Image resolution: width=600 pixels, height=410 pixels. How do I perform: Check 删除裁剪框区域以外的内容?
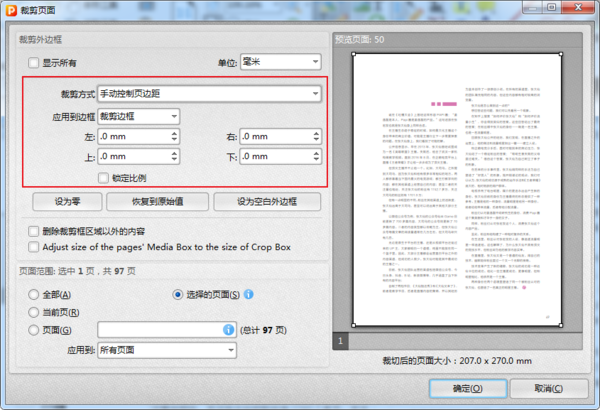tap(34, 231)
